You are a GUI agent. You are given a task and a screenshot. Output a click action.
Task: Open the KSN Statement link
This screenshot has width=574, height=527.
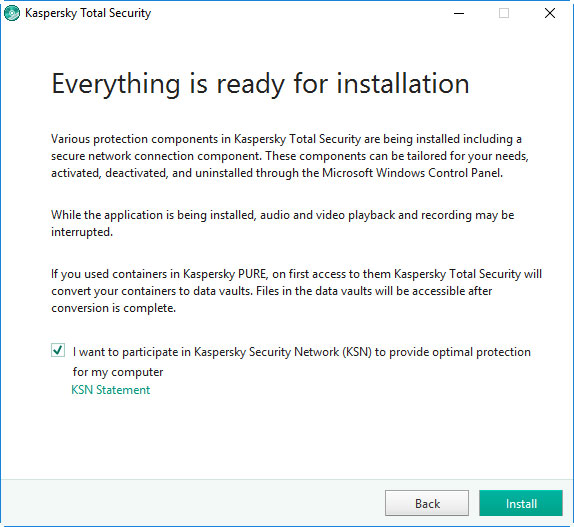click(111, 390)
